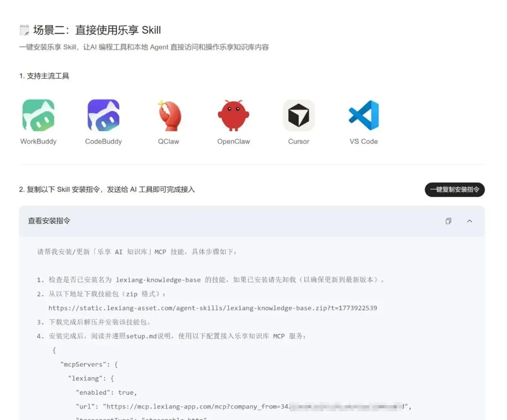The width and height of the screenshot is (507, 420).
Task: Click the notepad icon beside 场景二 heading
Action: 24,30
